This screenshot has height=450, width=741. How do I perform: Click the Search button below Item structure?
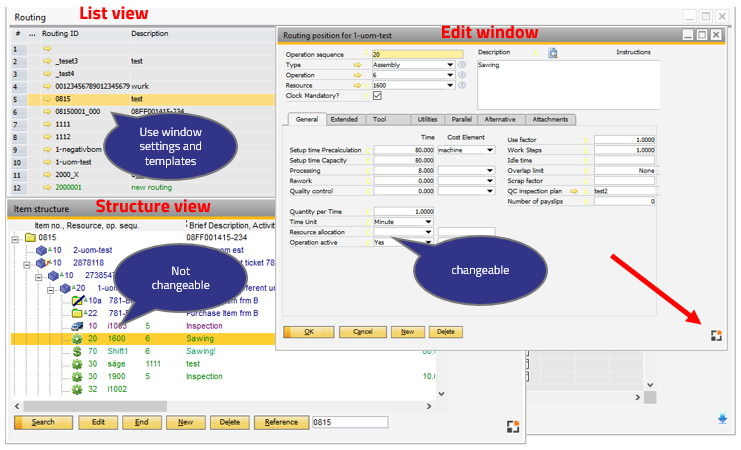tap(43, 423)
